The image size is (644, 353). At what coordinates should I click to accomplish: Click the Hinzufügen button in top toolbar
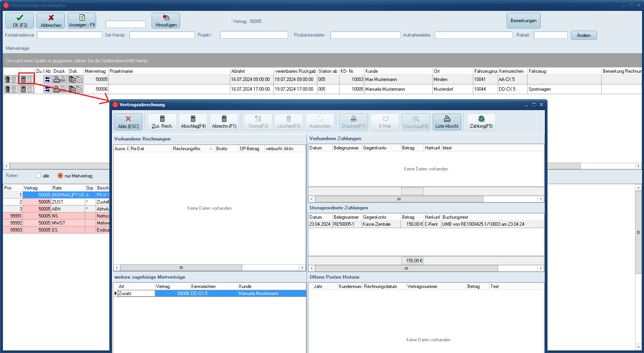(166, 21)
